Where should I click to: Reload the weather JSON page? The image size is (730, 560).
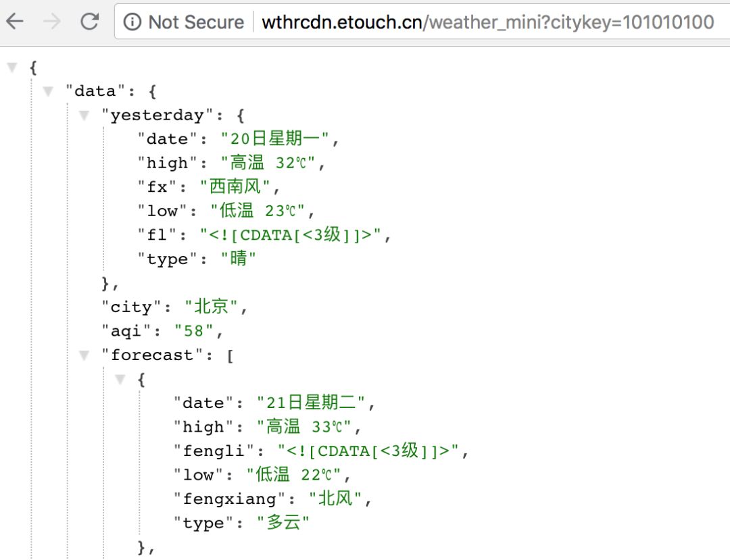[89, 22]
